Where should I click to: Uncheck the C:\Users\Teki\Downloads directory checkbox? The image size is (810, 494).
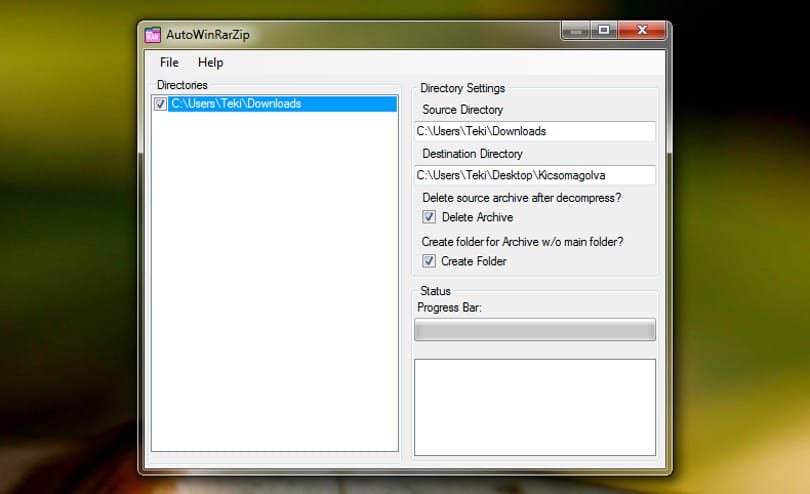(x=160, y=104)
